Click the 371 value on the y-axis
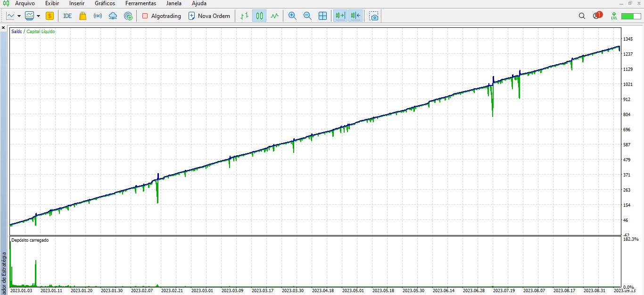Screen dimensions: 644x295 627,175
